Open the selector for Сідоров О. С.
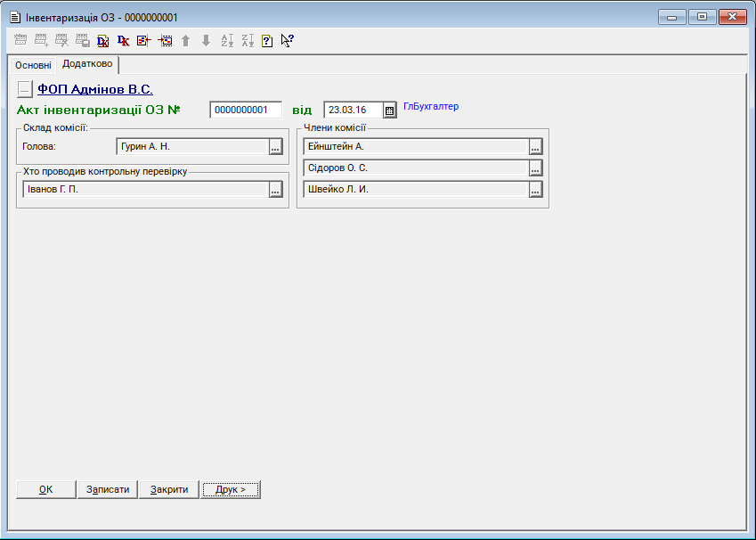The width and height of the screenshot is (756, 540). tap(535, 168)
